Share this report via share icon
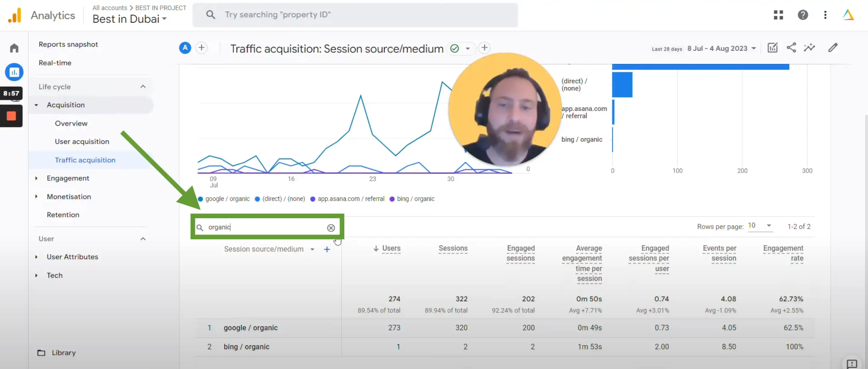 (x=791, y=48)
